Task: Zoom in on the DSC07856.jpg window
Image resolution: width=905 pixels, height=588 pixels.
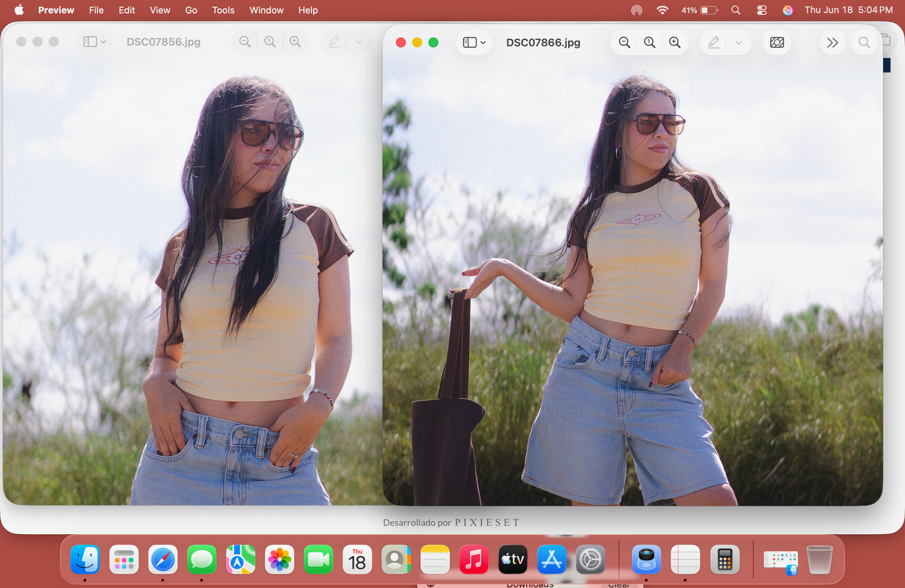Action: coord(295,42)
